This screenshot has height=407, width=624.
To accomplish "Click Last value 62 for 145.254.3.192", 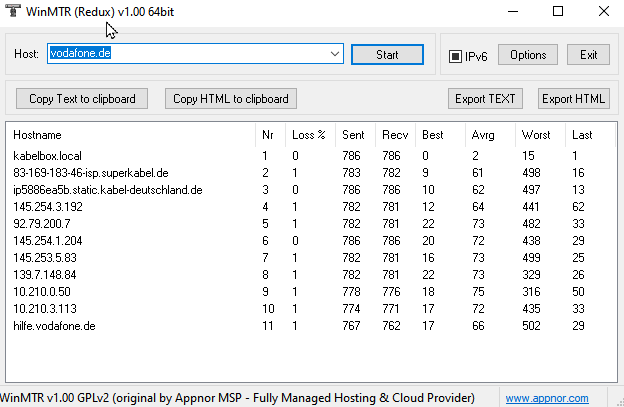I will tap(578, 207).
